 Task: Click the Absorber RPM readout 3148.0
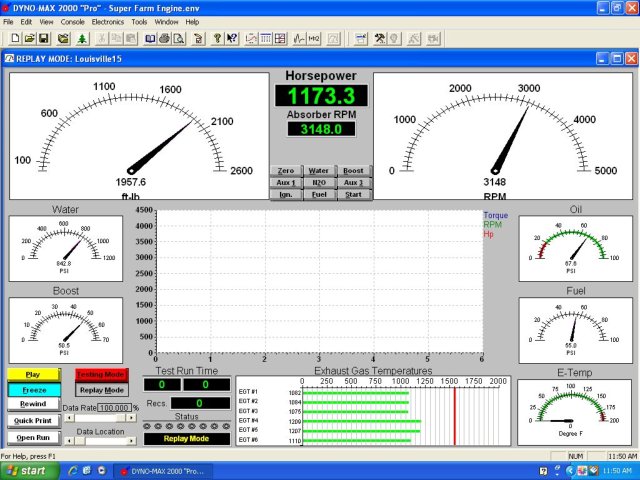(x=321, y=129)
